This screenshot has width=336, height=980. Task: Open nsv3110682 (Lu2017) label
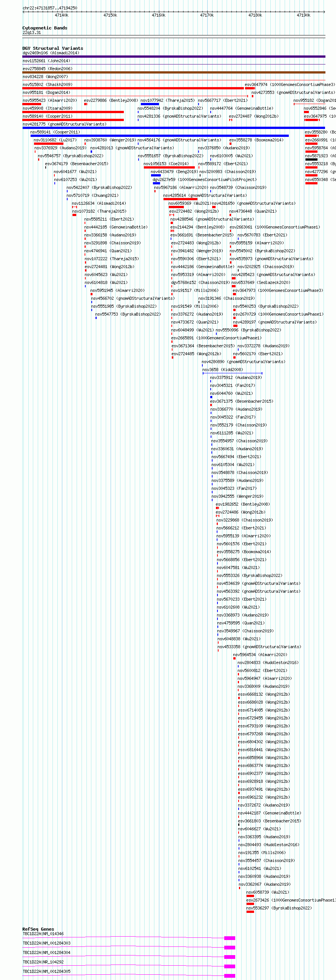pos(55,141)
